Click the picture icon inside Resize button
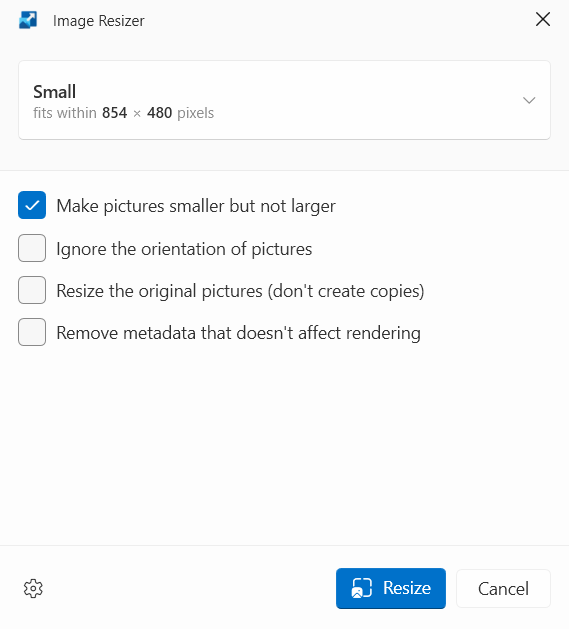This screenshot has height=629, width=569. click(x=362, y=588)
